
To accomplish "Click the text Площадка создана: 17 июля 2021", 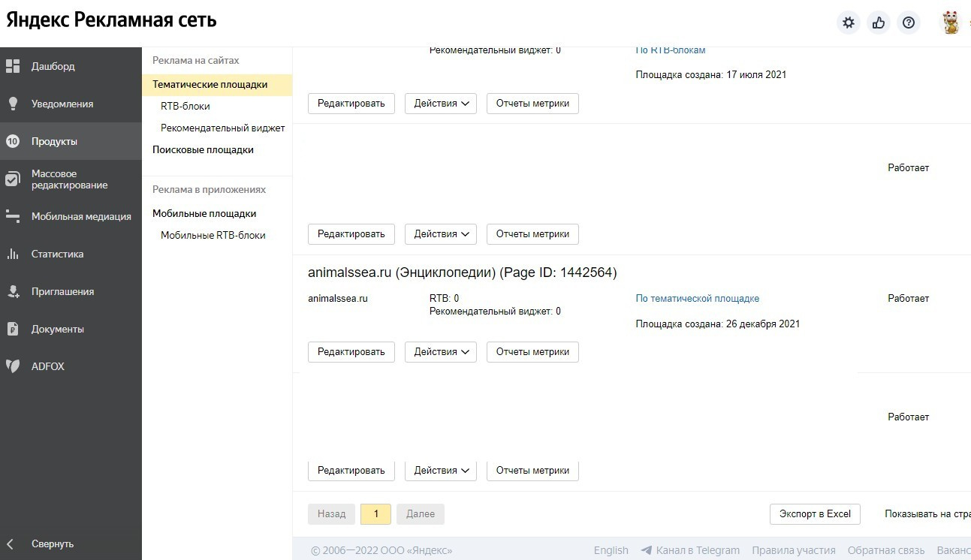I will 711,75.
